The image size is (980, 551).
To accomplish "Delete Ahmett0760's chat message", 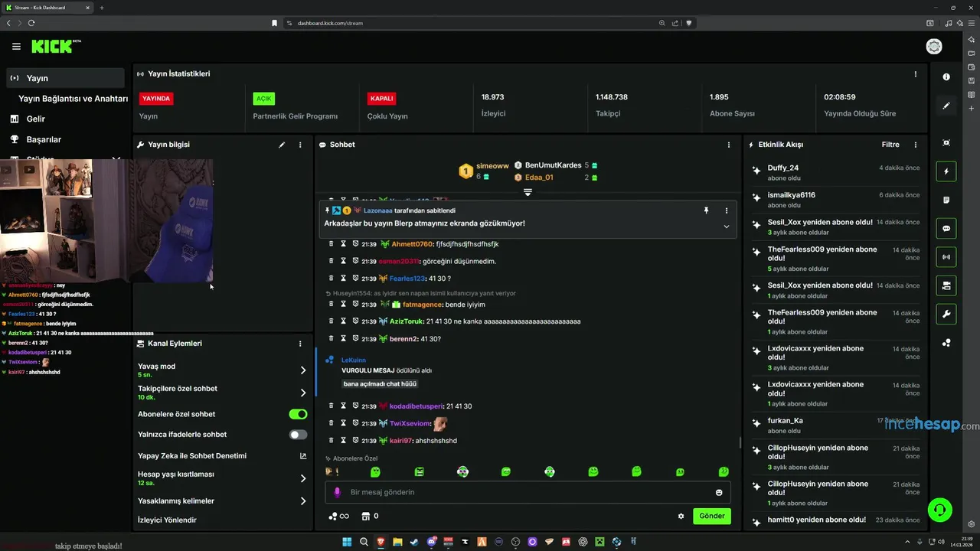I will pyautogui.click(x=332, y=244).
